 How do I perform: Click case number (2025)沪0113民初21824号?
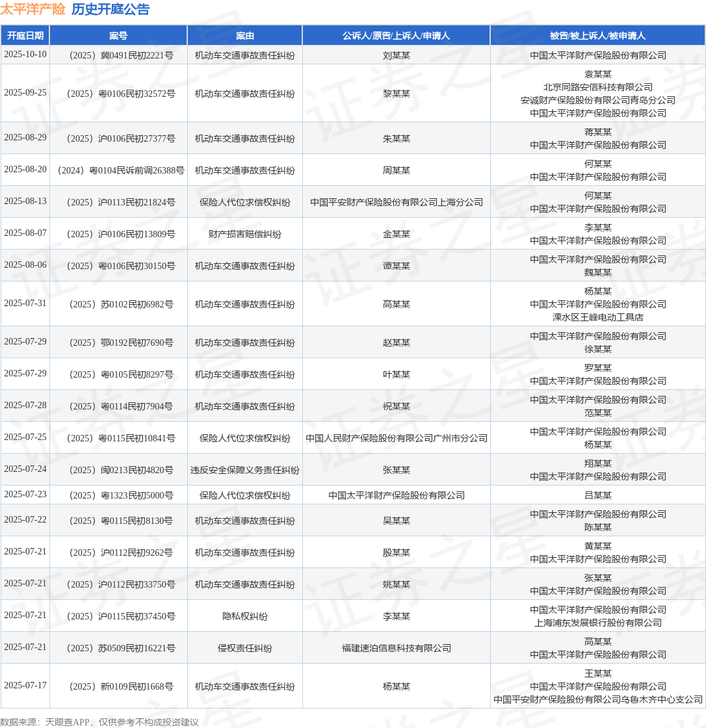(x=121, y=202)
